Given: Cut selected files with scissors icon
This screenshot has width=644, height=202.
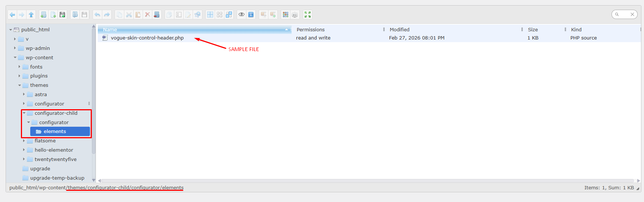Looking at the screenshot, I should click(x=129, y=15).
